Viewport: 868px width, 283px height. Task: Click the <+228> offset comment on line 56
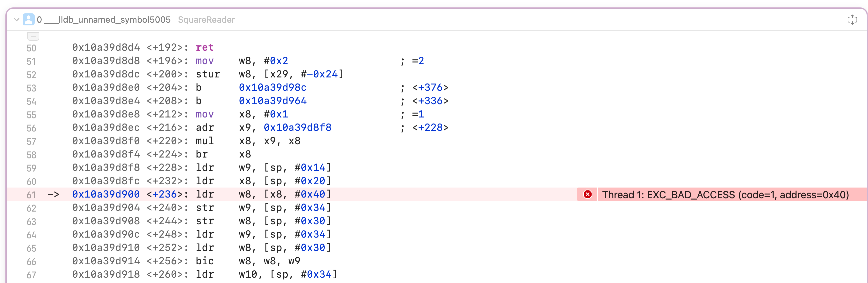(x=430, y=127)
